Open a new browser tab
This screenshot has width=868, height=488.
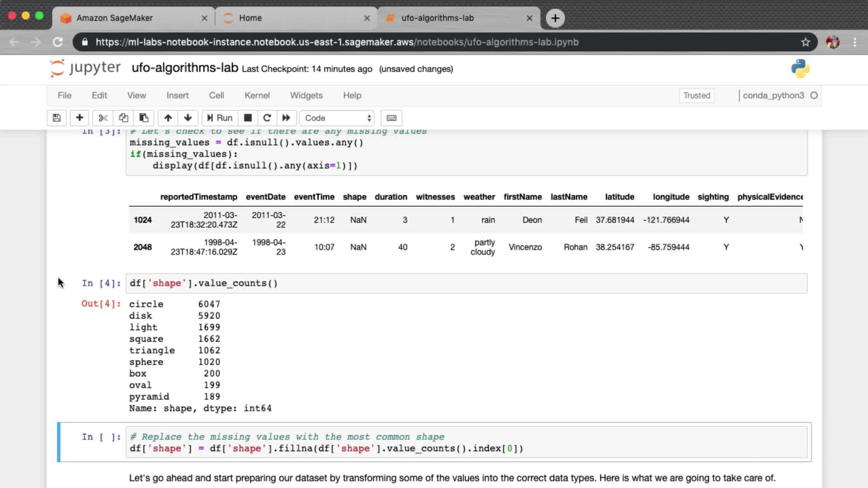(x=555, y=18)
